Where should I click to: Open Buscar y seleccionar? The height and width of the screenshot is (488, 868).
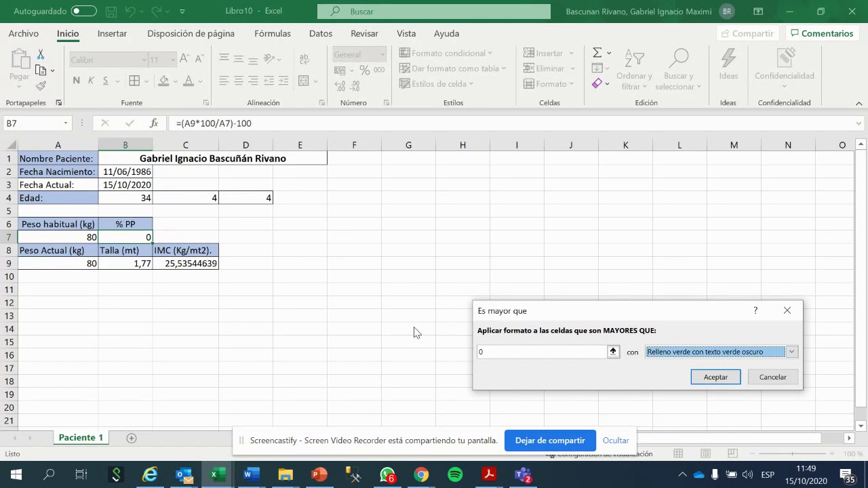pyautogui.click(x=679, y=70)
